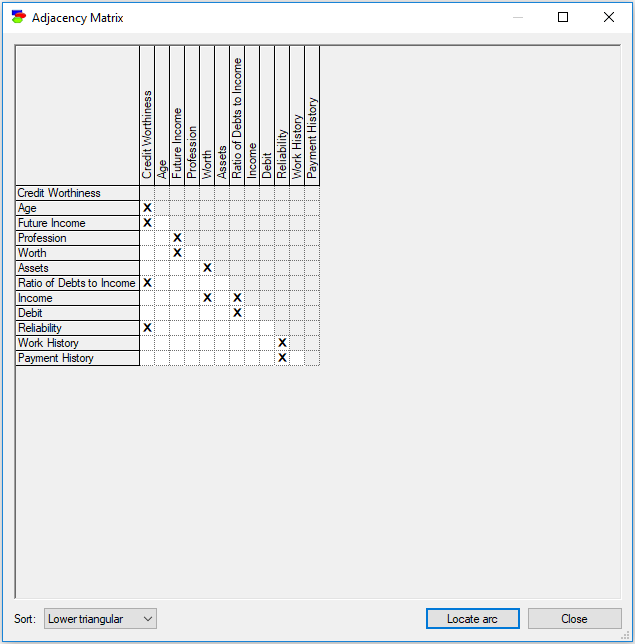Select the Worth row header

tap(78, 253)
